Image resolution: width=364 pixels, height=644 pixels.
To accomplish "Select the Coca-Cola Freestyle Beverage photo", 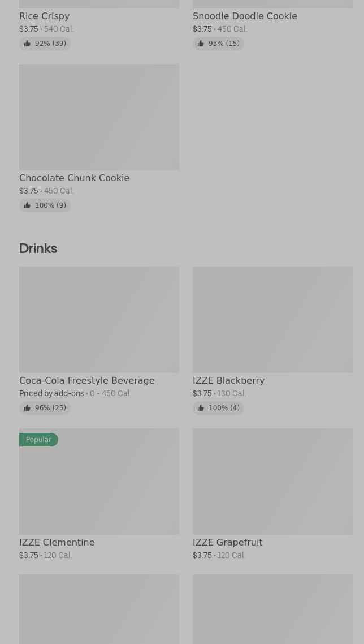I will (99, 320).
